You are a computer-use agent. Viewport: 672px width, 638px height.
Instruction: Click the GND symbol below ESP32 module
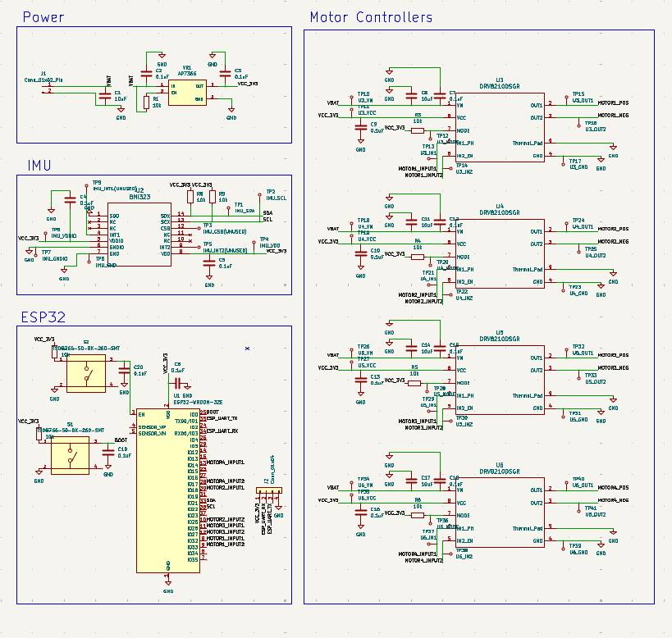pos(168,583)
